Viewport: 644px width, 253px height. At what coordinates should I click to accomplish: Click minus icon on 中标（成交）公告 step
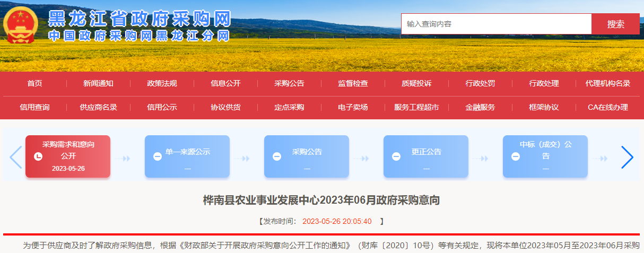(516, 156)
